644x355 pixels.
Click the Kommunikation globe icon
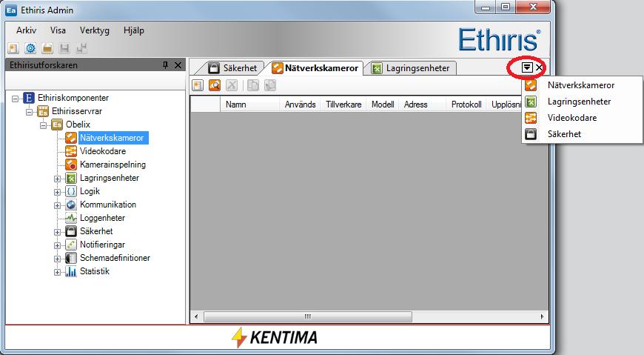point(71,205)
